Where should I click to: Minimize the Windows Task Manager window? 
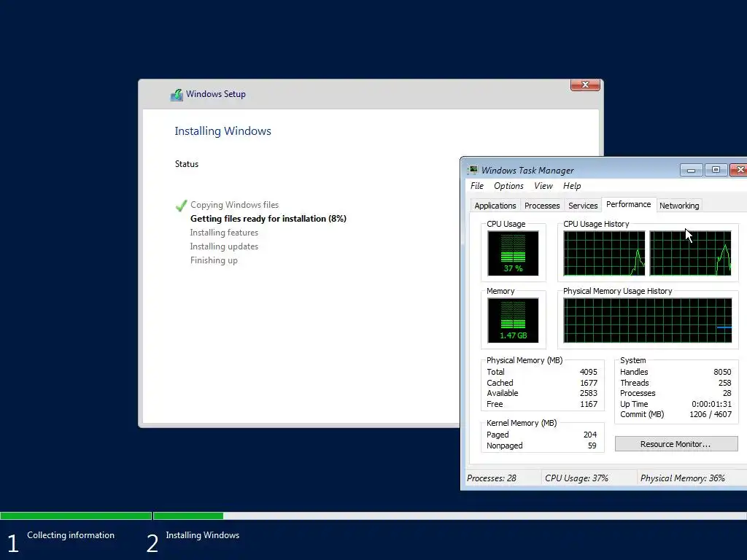coord(692,170)
